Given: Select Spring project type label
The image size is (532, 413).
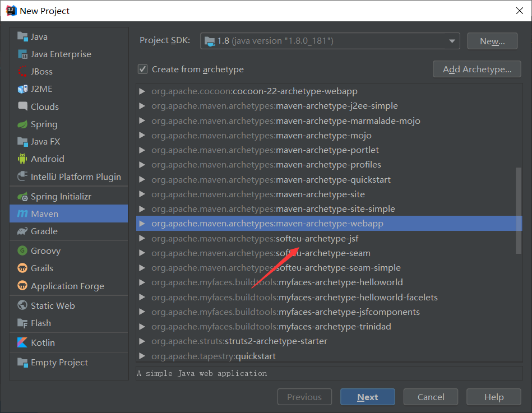Looking at the screenshot, I should point(44,124).
